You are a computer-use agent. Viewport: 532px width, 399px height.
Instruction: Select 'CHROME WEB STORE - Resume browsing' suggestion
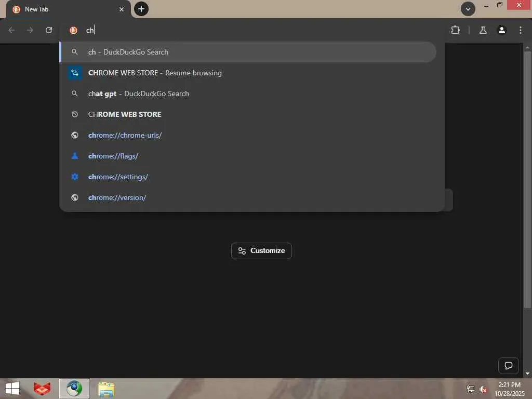[248, 73]
